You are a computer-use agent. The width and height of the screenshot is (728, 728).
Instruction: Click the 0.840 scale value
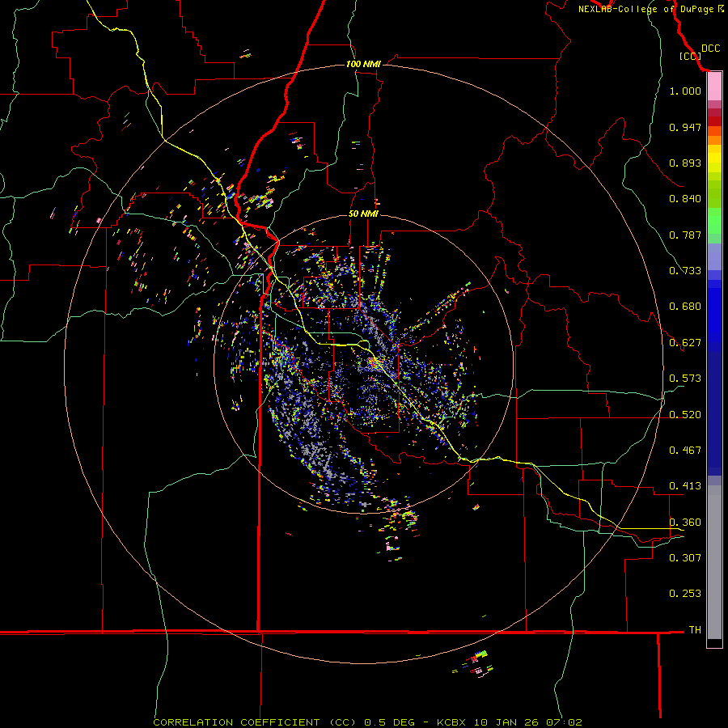pos(685,199)
